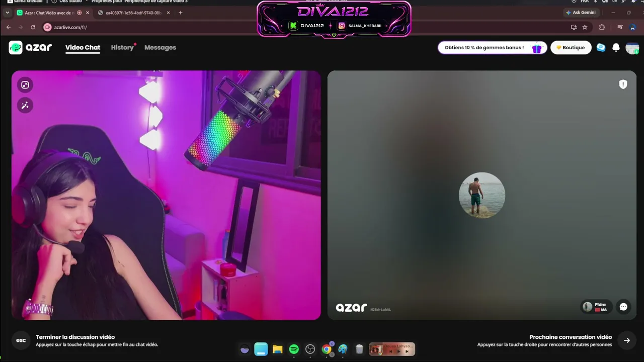Close the ea40897f browser tab

coord(168,13)
